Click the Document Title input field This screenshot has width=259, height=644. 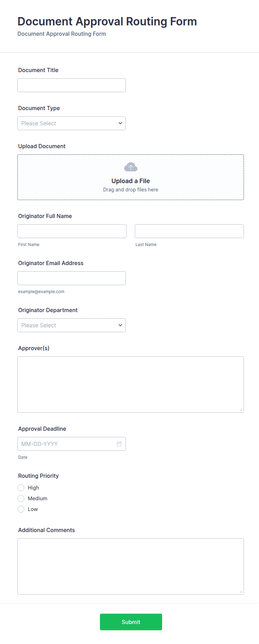72,85
